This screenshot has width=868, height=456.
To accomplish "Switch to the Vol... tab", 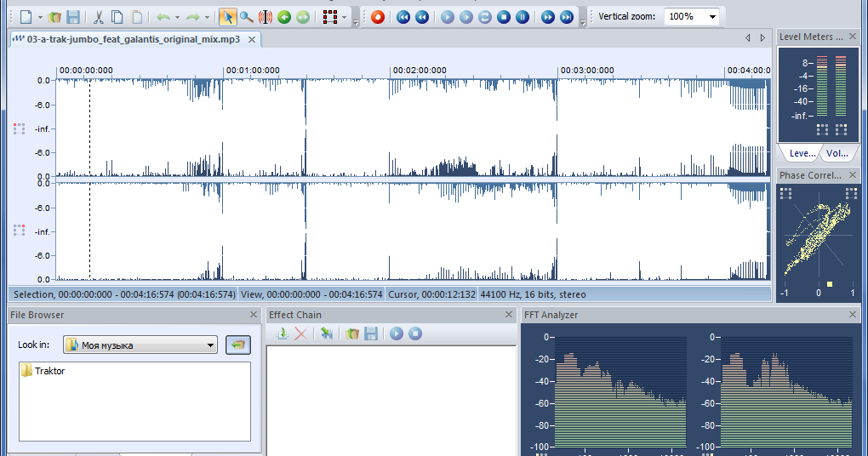I will point(837,153).
